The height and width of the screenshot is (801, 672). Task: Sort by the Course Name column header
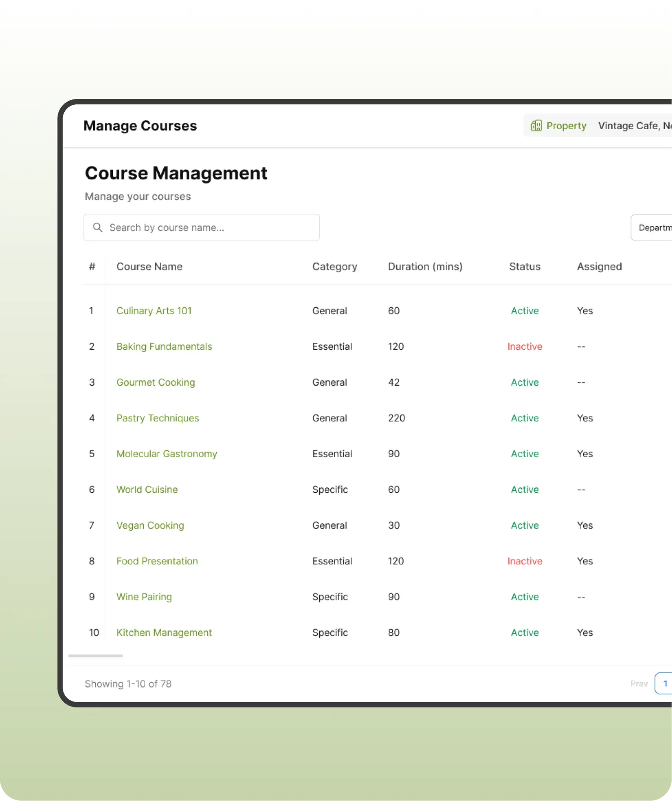(149, 266)
